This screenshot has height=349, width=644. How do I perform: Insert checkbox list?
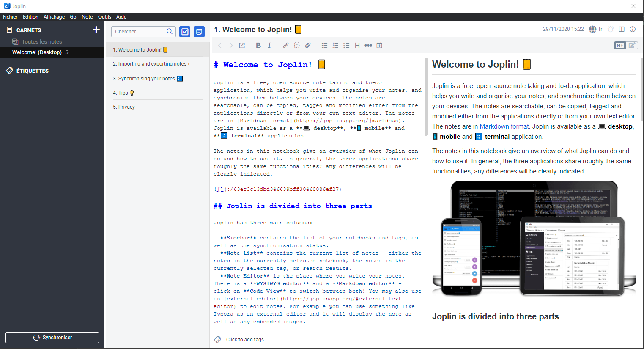pos(346,45)
